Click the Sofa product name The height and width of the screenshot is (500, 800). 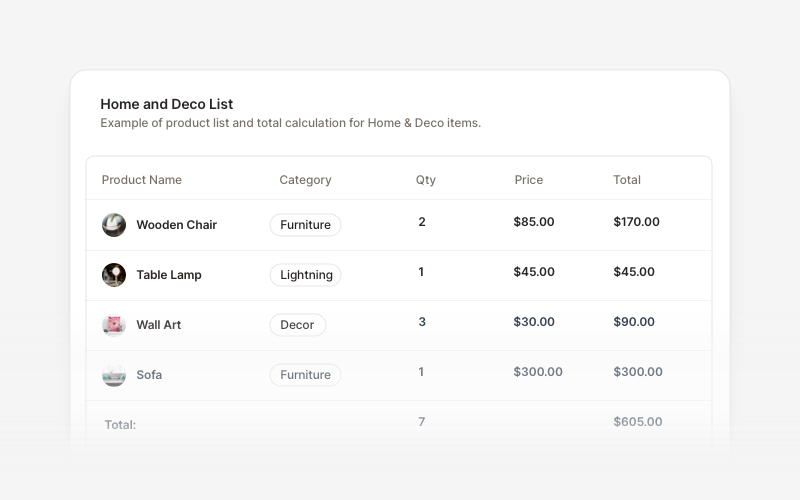pyautogui.click(x=149, y=375)
